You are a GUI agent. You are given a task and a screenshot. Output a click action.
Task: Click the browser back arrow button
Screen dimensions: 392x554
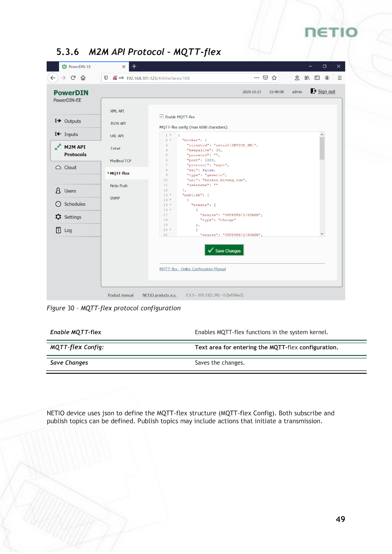pos(53,78)
